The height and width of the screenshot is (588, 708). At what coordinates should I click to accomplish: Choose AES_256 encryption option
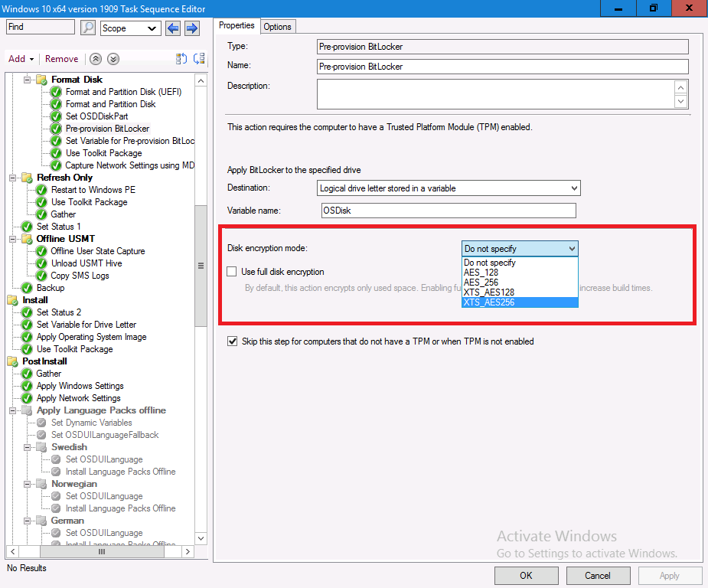click(520, 283)
